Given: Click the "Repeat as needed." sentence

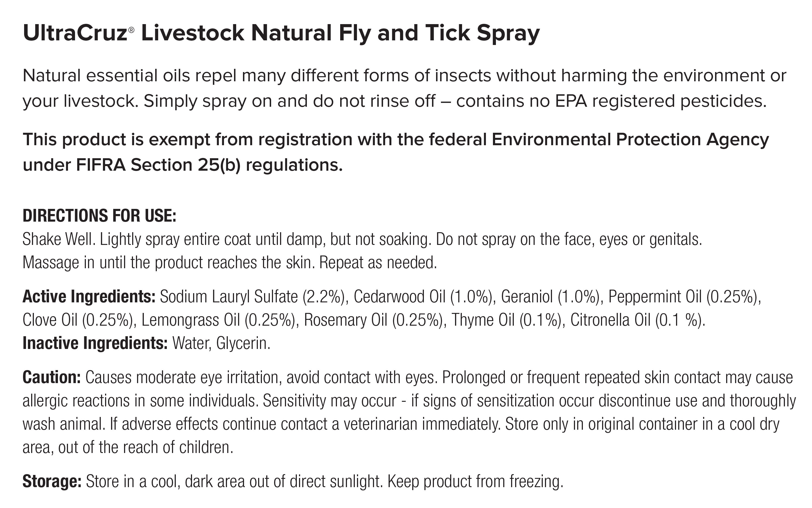Looking at the screenshot, I should (378, 263).
